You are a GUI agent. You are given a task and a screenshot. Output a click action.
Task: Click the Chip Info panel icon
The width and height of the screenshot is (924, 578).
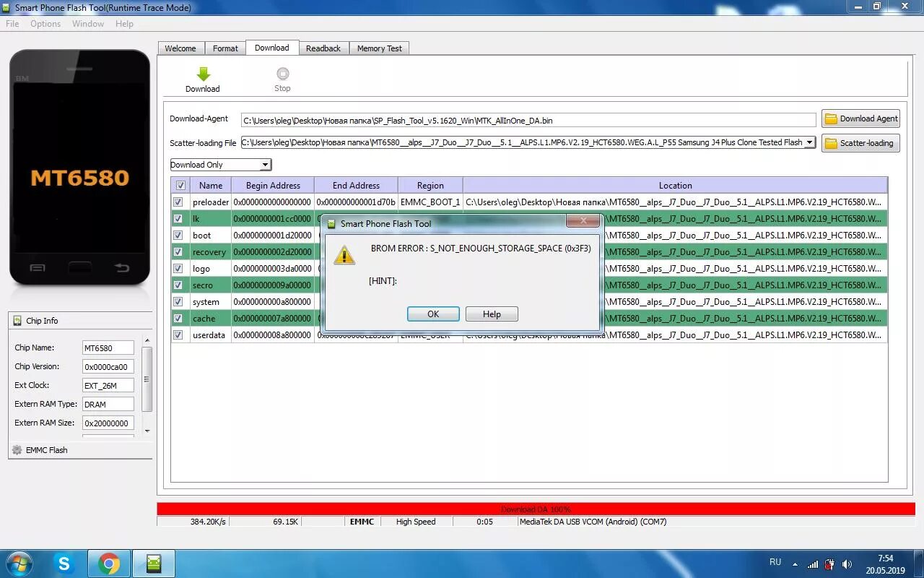pos(17,321)
